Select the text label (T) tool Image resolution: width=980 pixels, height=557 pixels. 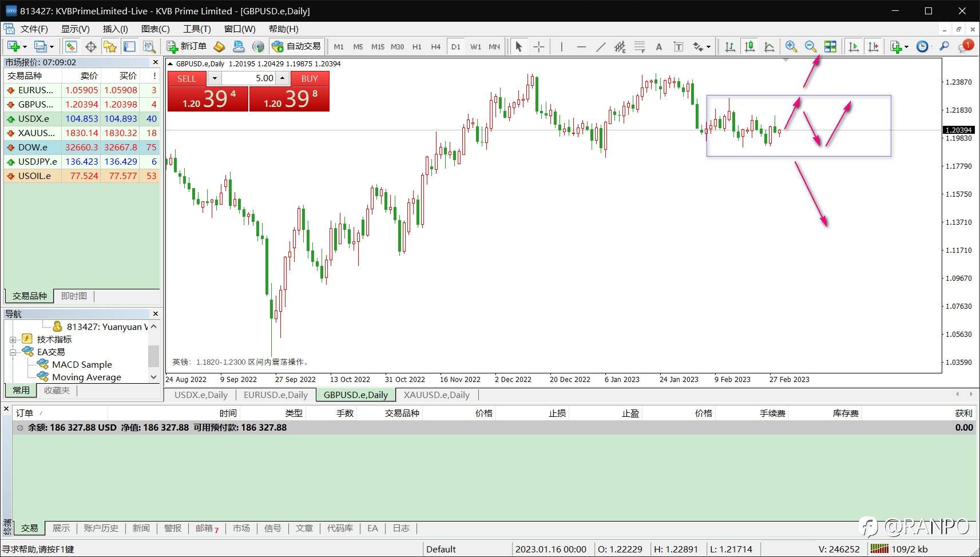click(679, 46)
